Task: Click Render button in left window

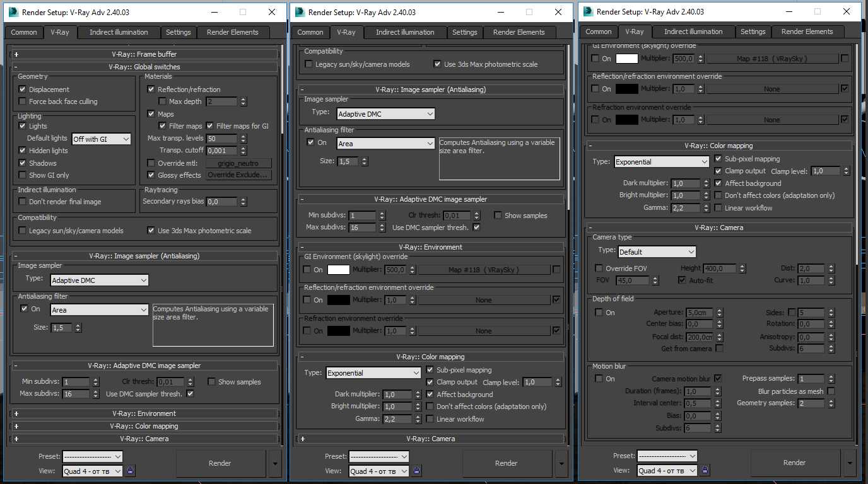Action: tap(220, 463)
